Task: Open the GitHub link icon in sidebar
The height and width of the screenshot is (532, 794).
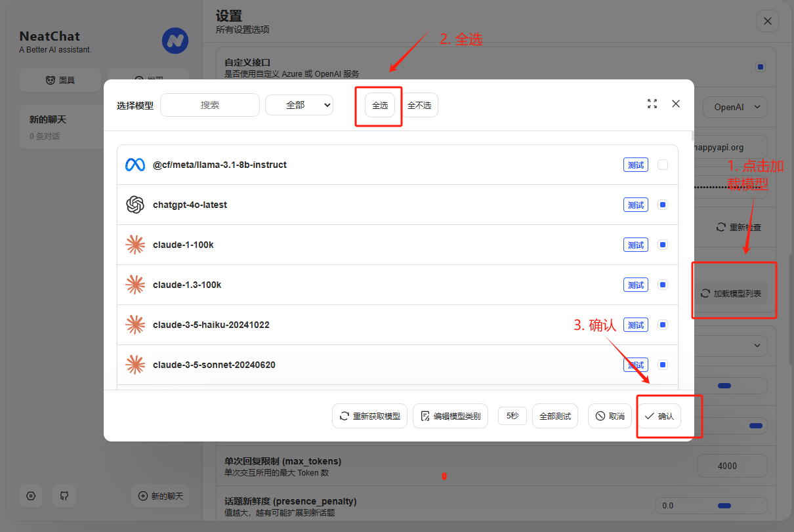Action: click(64, 496)
